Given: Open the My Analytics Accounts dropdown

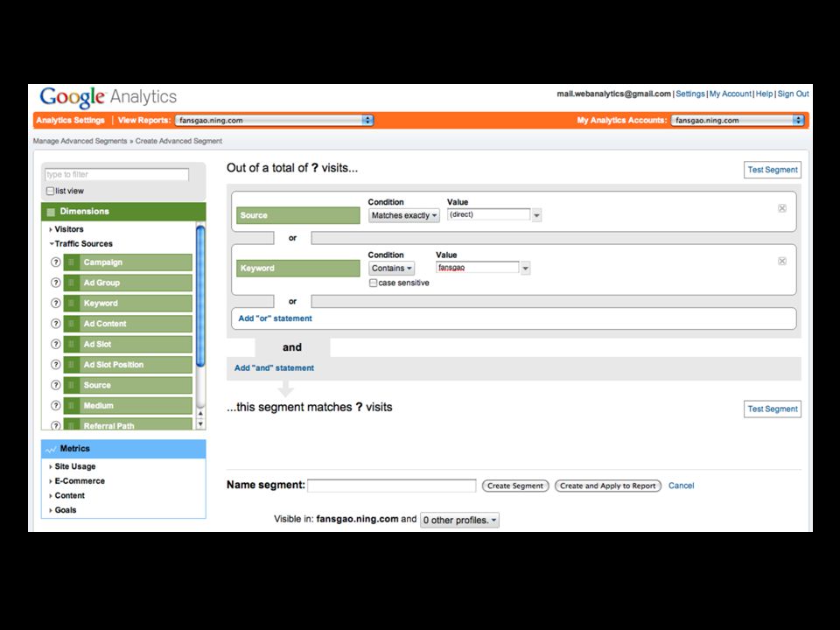Looking at the screenshot, I should (x=738, y=121).
